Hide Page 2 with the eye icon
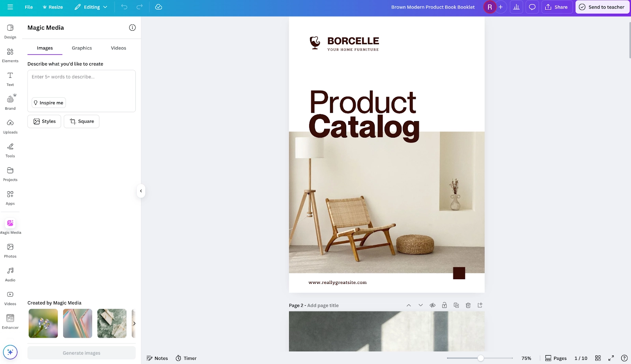This screenshot has width=631, height=364. pos(433,305)
